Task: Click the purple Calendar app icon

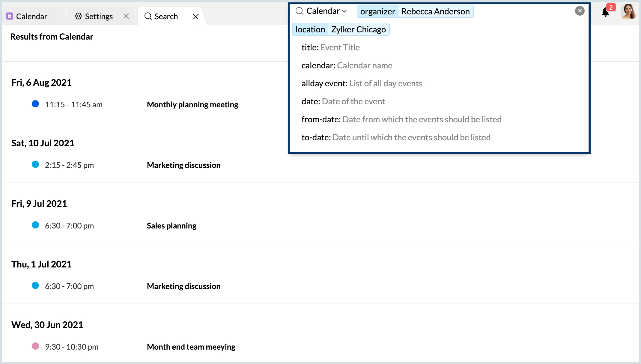Action: point(10,16)
